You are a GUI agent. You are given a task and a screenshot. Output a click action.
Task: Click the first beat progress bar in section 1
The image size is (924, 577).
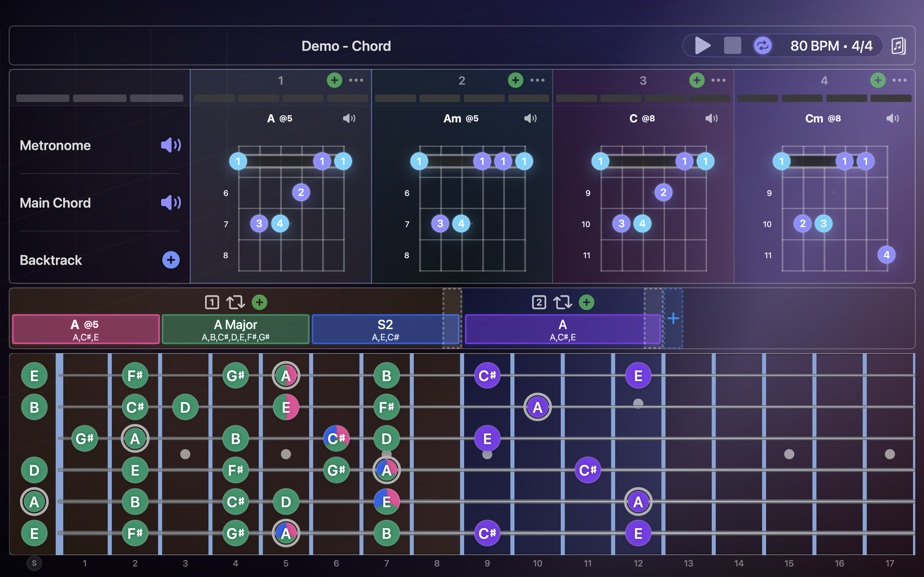[x=214, y=98]
